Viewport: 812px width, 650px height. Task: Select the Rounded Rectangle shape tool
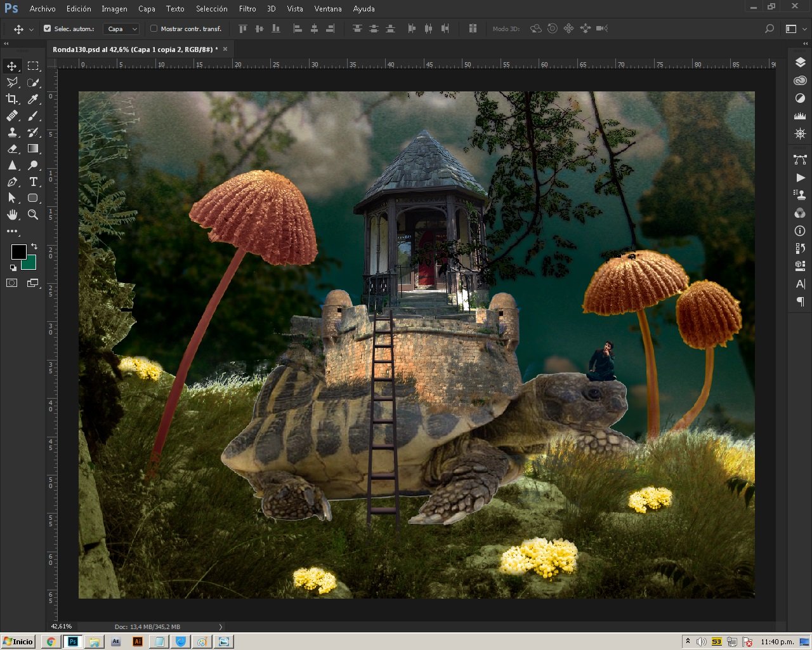pos(33,198)
